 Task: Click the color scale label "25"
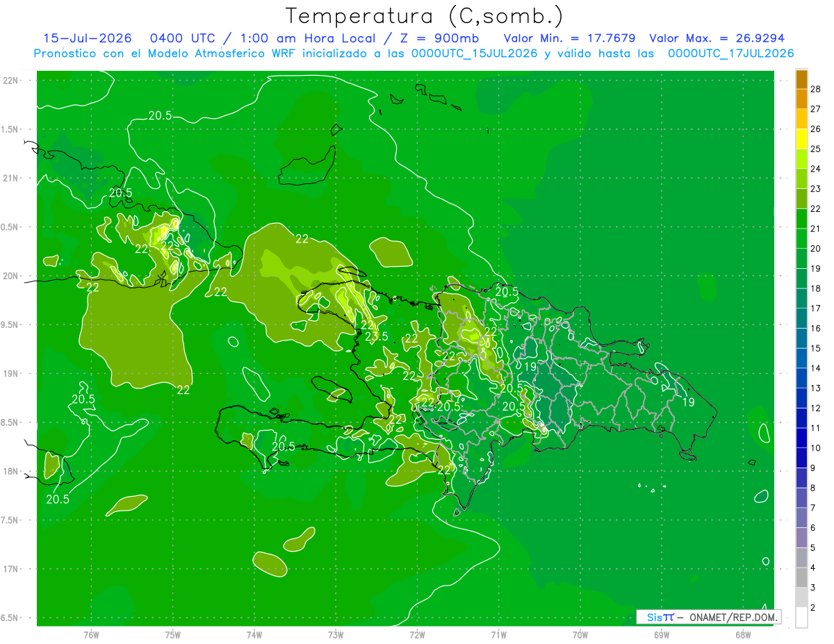[x=816, y=149]
